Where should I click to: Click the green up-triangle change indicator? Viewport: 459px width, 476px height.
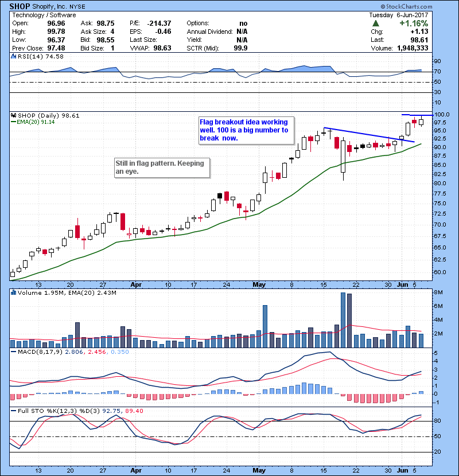(x=376, y=24)
